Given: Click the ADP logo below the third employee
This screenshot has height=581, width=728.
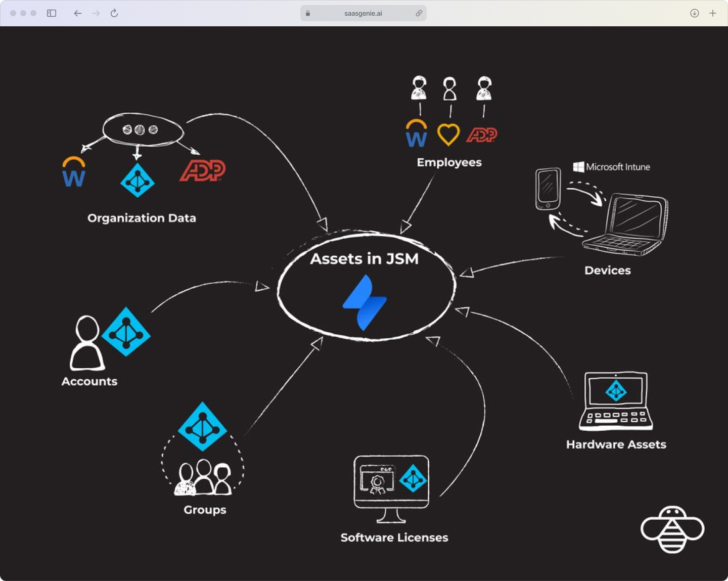Looking at the screenshot, I should coord(483,135).
